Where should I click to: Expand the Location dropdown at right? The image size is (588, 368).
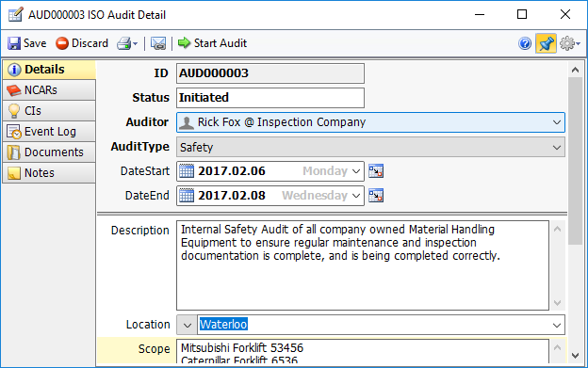[557, 326]
